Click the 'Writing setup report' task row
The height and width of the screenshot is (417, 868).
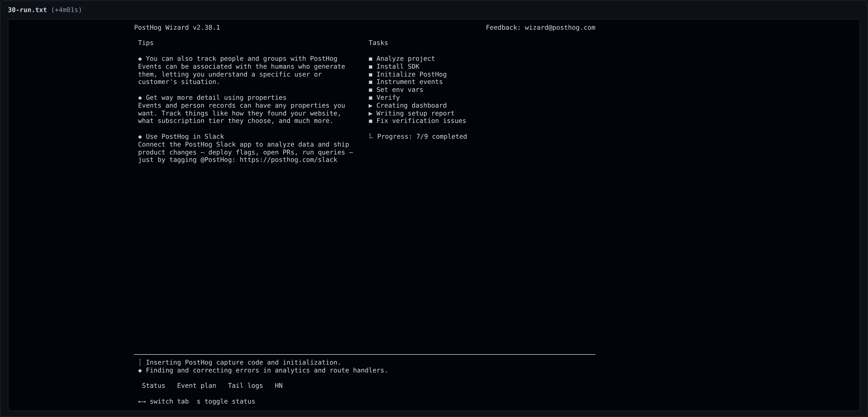click(412, 113)
